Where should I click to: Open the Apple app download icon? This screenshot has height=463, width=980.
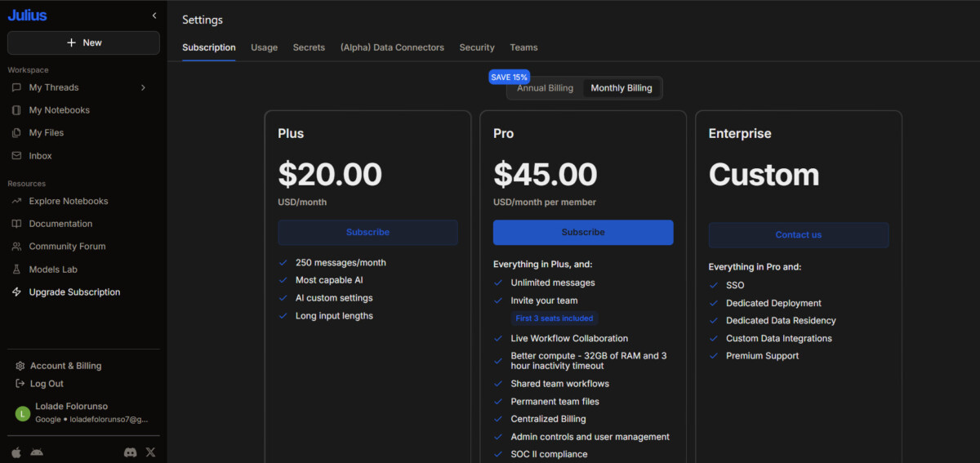(x=16, y=452)
